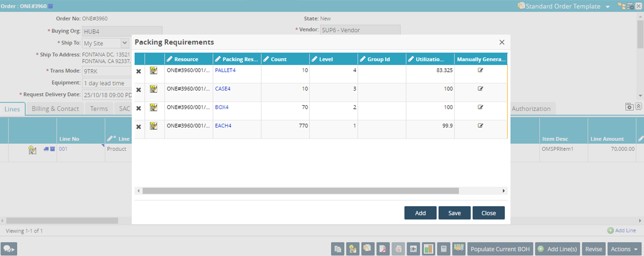Viewport: 644px width, 256px height.
Task: Sort by the Utilization column header
Action: pos(430,59)
